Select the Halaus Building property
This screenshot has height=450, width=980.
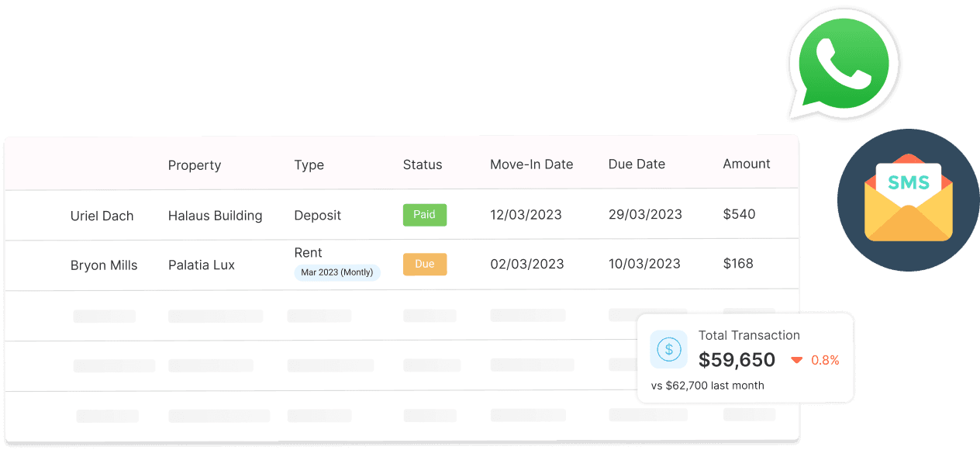click(x=215, y=216)
